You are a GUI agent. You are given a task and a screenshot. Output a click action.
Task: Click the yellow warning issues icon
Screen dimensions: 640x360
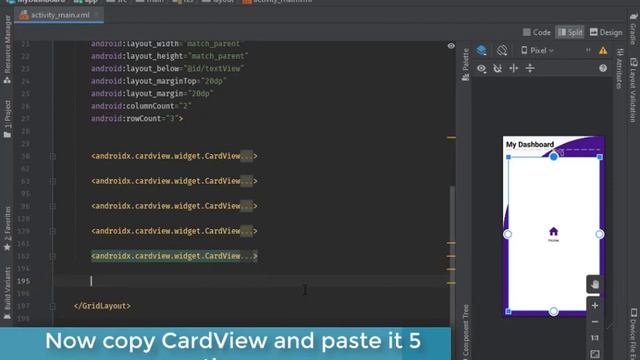[x=603, y=51]
